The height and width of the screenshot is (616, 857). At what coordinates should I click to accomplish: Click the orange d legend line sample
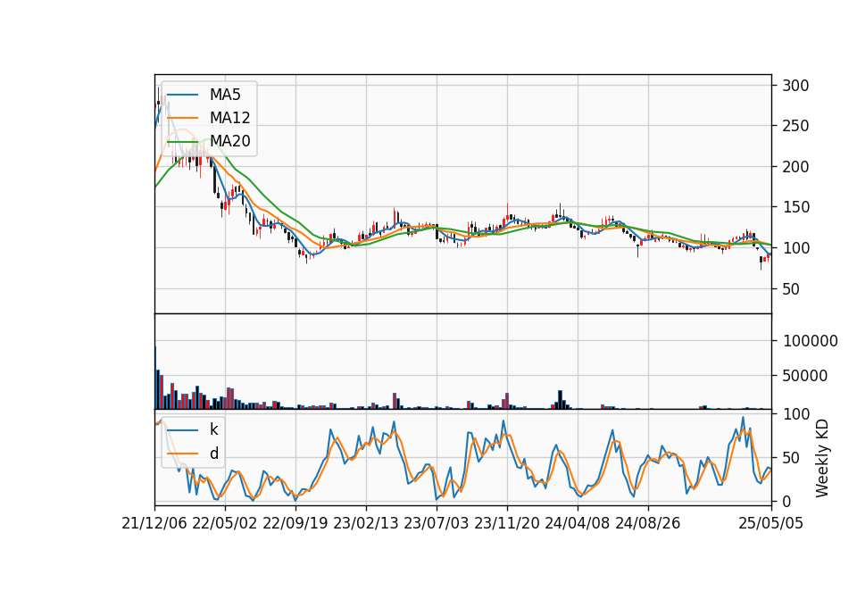coord(182,454)
